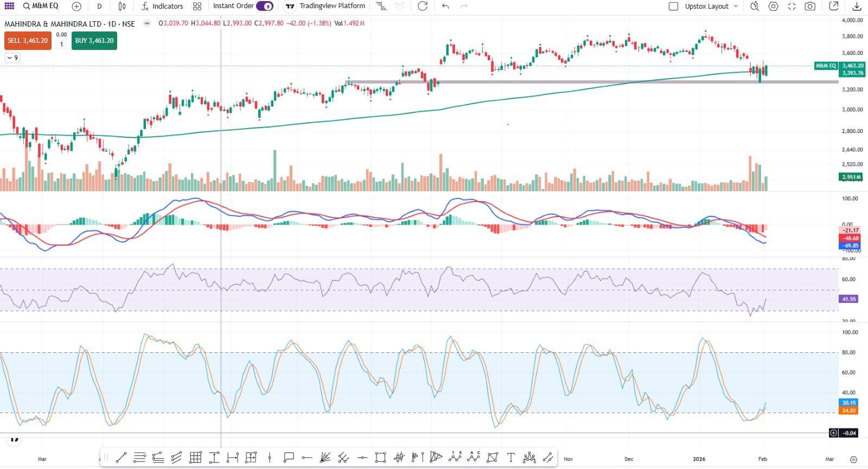Refresh the chart
Screen dimensions: 868x469
click(423, 6)
